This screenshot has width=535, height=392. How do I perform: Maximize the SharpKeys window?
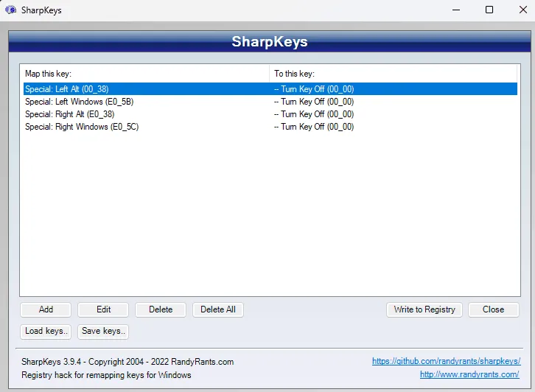(489, 10)
